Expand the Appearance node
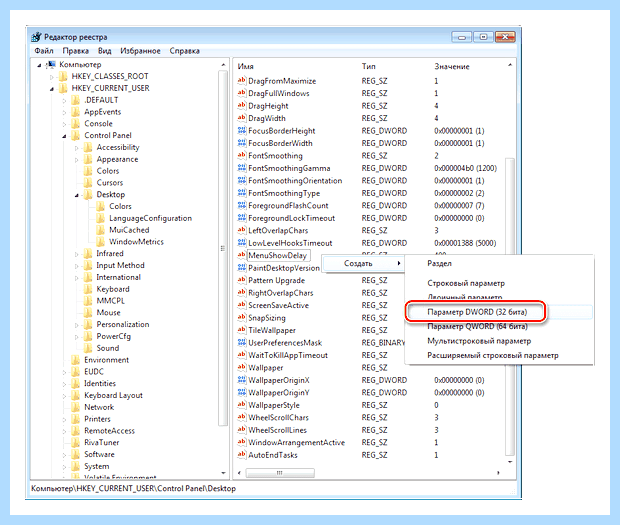 (77, 160)
